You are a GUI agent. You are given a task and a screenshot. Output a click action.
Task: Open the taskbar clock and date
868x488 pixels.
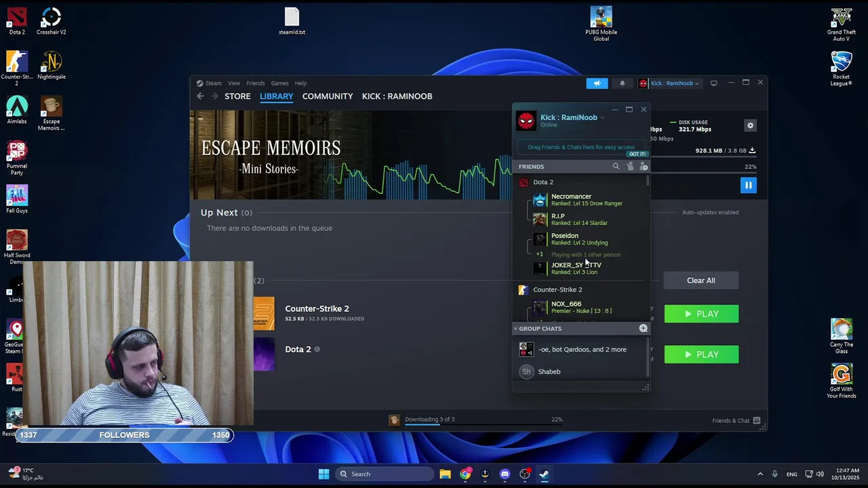(848, 474)
